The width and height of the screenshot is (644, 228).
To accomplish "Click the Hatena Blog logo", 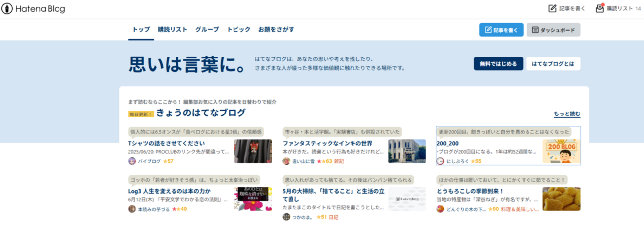I will click(x=33, y=9).
